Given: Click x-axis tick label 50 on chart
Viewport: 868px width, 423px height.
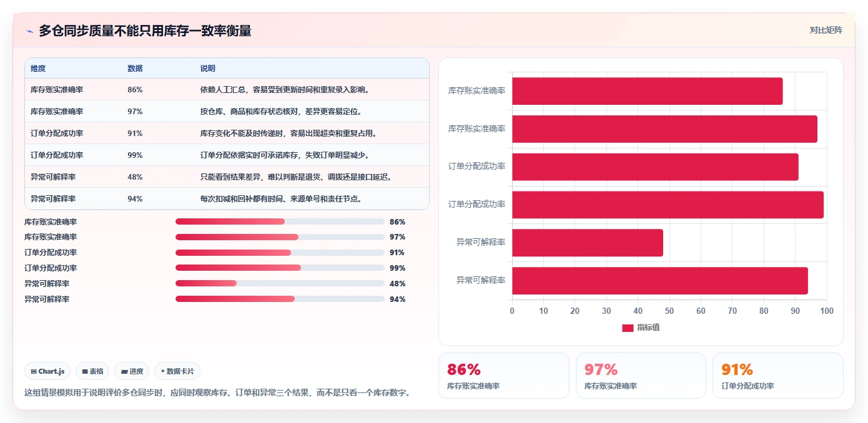Looking at the screenshot, I should click(x=669, y=311).
